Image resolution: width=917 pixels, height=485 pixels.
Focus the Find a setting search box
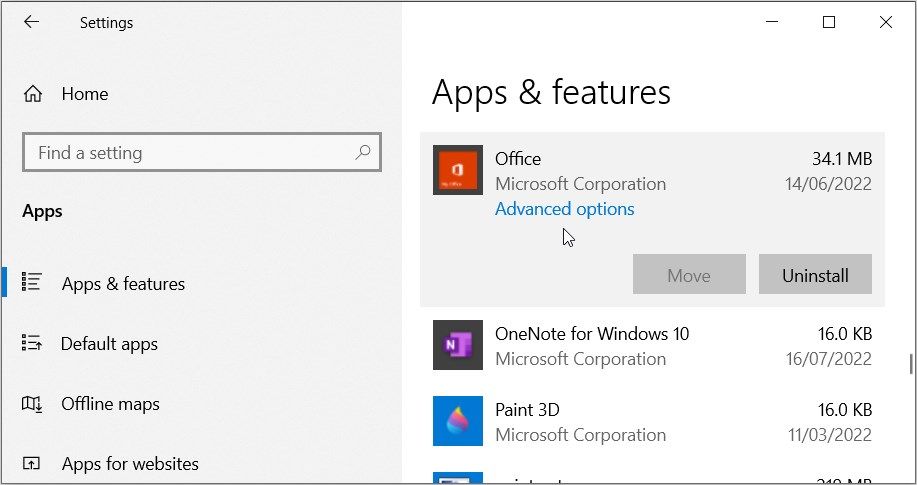202,153
